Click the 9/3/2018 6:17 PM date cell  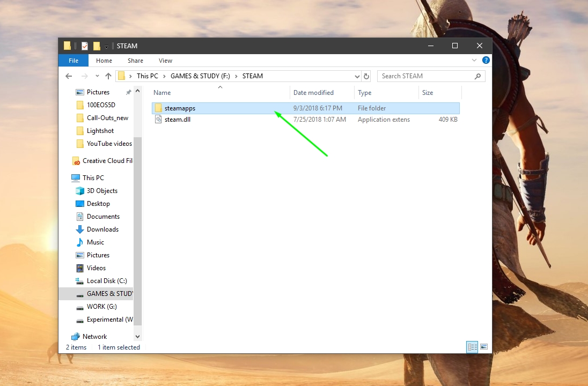pyautogui.click(x=318, y=108)
